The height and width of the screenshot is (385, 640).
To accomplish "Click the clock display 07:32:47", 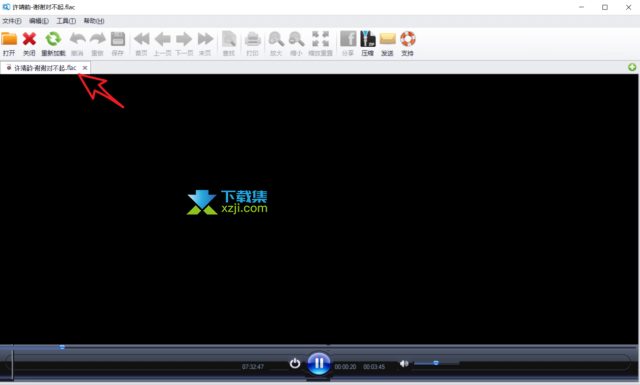I will (253, 367).
